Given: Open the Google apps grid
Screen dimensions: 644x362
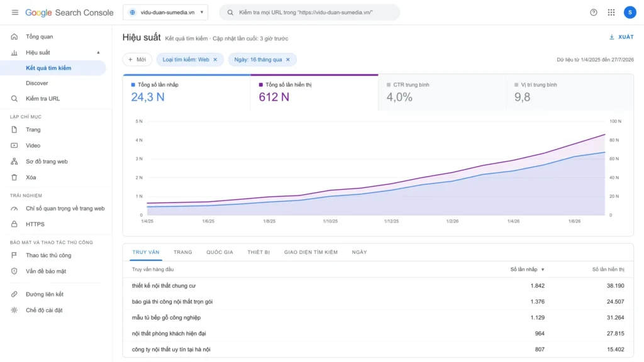Looking at the screenshot, I should pos(611,13).
